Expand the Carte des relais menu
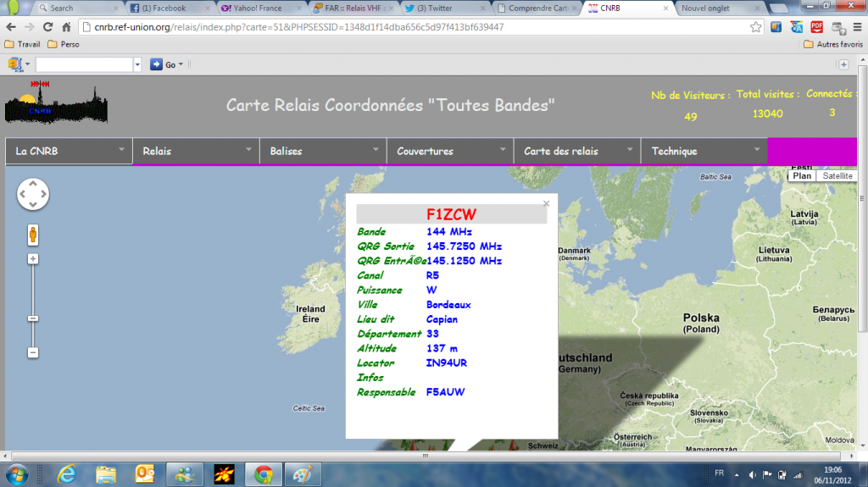This screenshot has width=868, height=487. (577, 151)
